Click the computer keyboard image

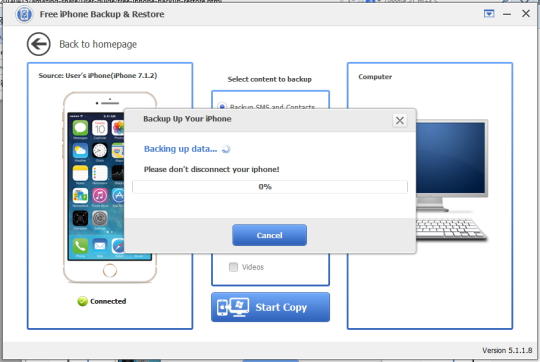coord(451,229)
